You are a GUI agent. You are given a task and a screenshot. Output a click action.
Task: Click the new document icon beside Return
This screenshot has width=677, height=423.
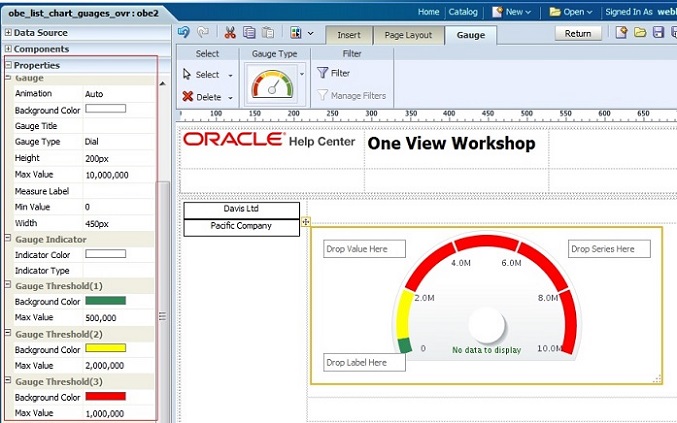[x=621, y=32]
